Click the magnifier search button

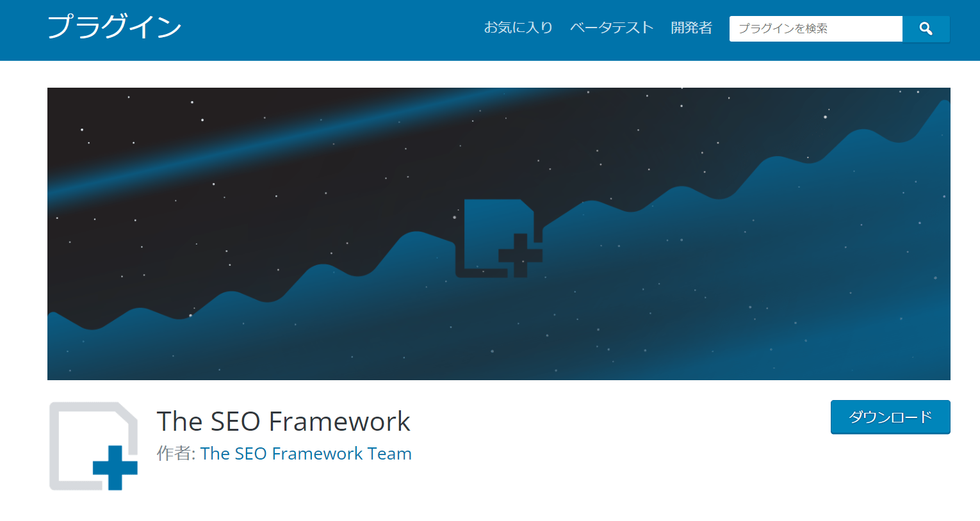tap(926, 29)
